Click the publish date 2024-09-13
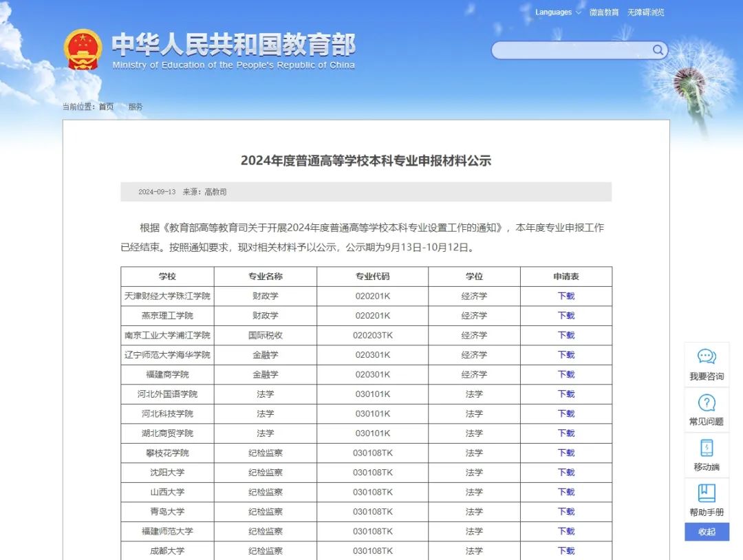 [x=157, y=192]
